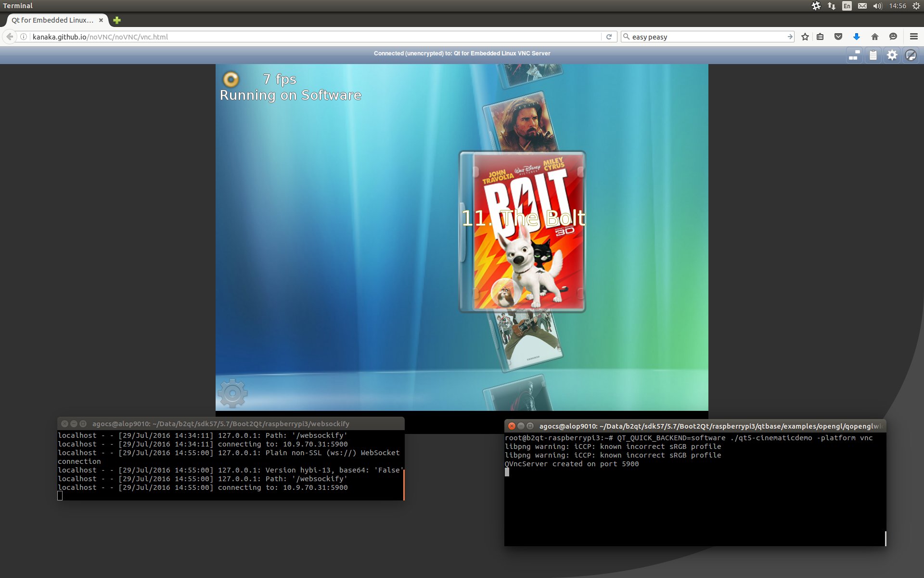Close the websockify terminal window
The width and height of the screenshot is (924, 578).
[x=64, y=424]
